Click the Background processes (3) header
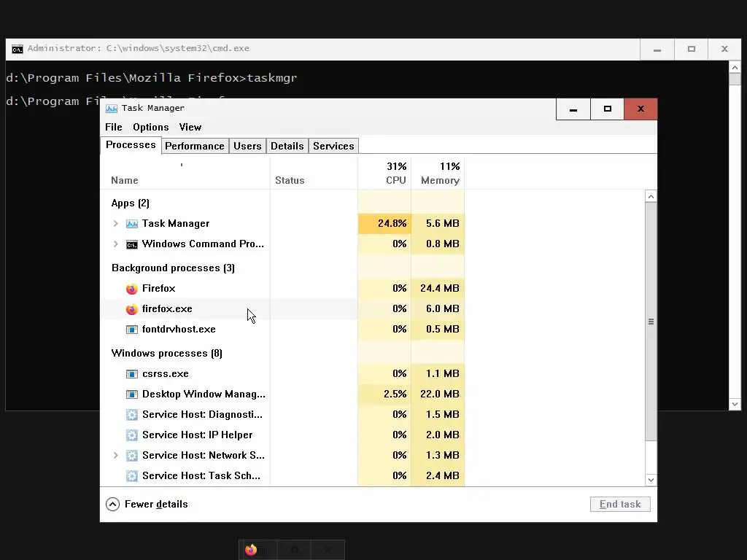747x560 pixels. click(x=173, y=268)
